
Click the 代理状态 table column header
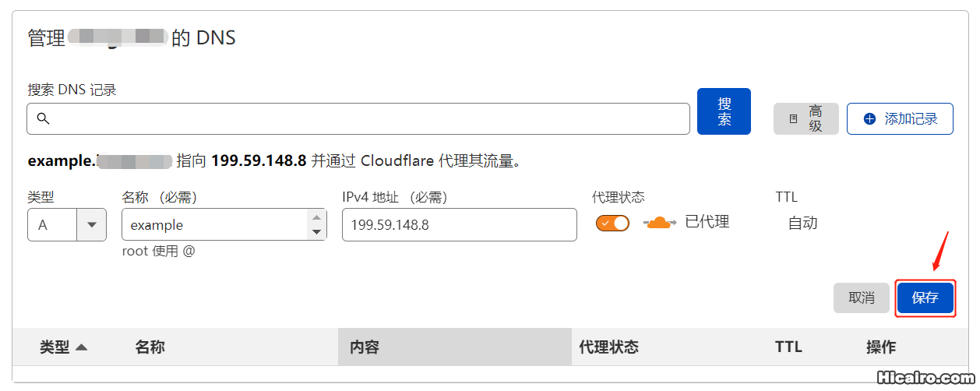point(608,347)
